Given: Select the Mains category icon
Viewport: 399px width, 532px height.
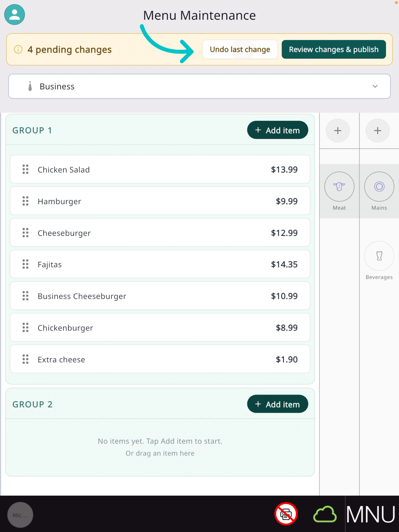Looking at the screenshot, I should (x=379, y=186).
